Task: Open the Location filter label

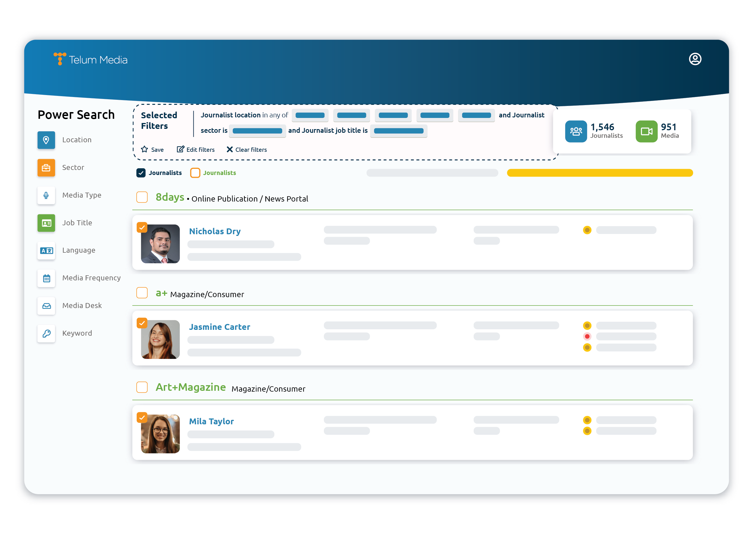Action: (77, 140)
